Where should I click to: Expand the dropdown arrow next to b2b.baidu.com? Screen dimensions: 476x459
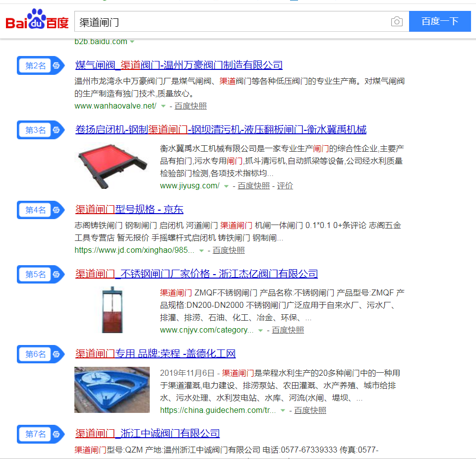click(132, 42)
